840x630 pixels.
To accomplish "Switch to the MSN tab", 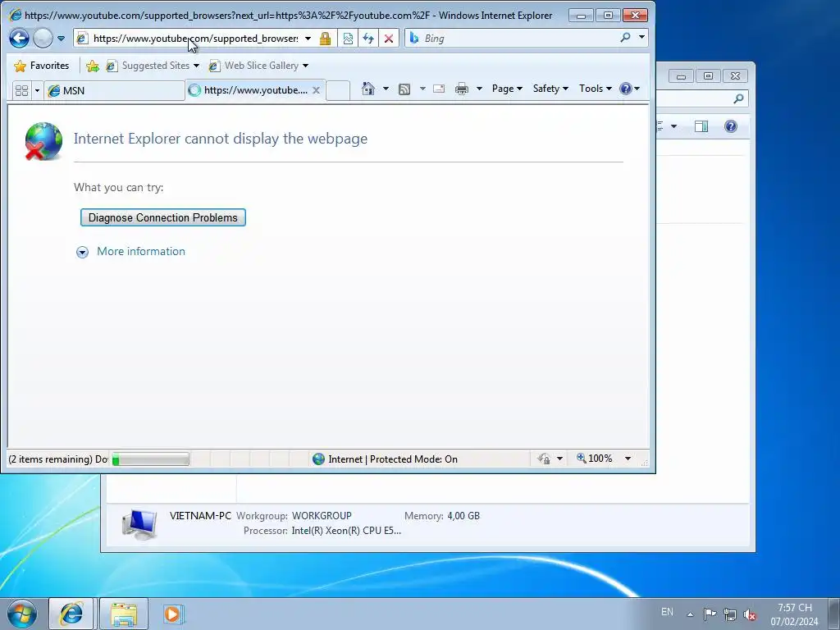I will click(114, 90).
